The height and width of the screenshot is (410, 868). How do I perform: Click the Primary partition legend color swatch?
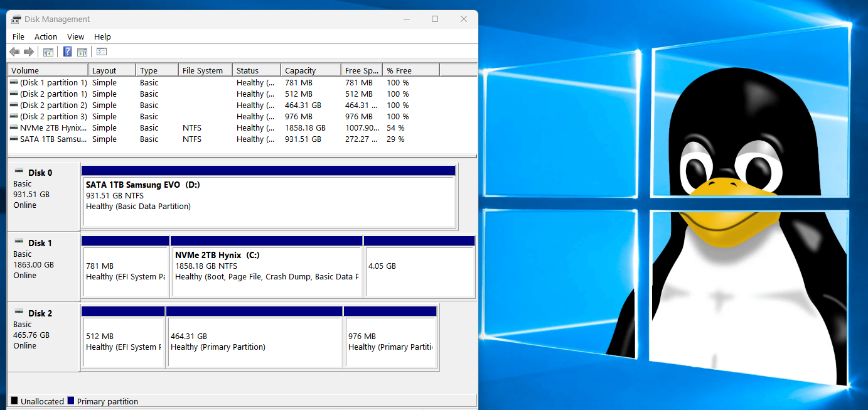point(71,401)
